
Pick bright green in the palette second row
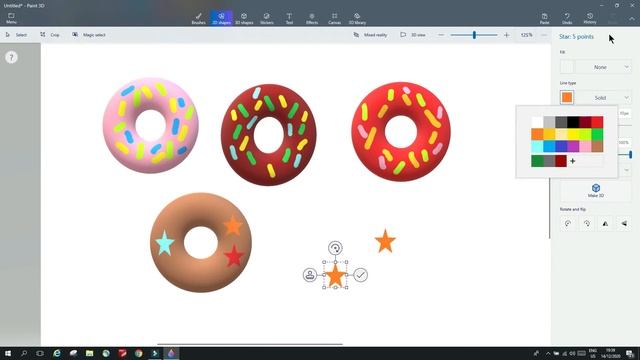(x=597, y=134)
